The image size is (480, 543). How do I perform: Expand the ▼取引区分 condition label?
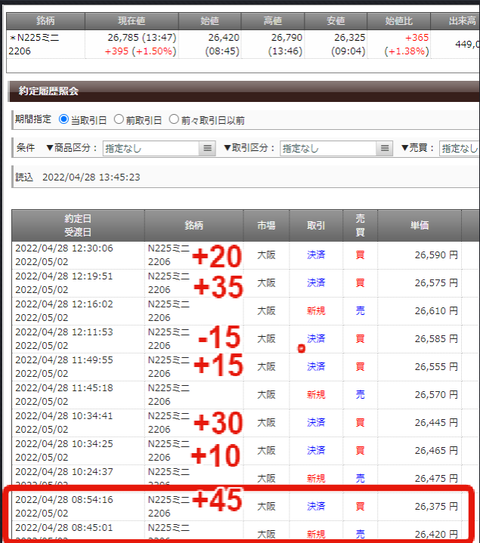coord(249,148)
